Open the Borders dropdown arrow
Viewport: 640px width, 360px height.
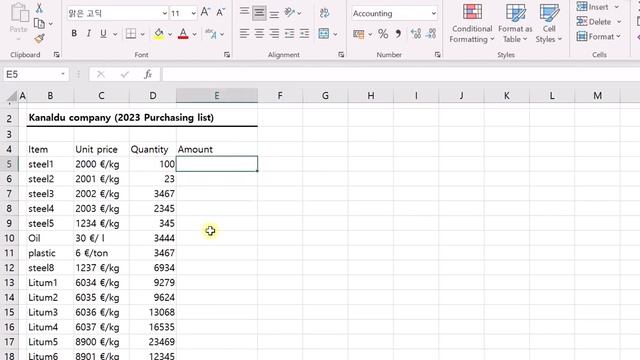[x=142, y=34]
